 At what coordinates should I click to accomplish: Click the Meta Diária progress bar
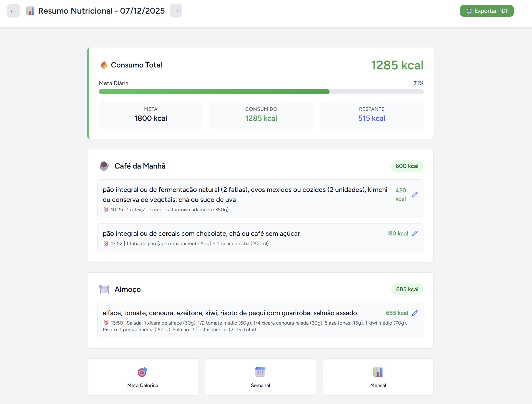pos(261,92)
